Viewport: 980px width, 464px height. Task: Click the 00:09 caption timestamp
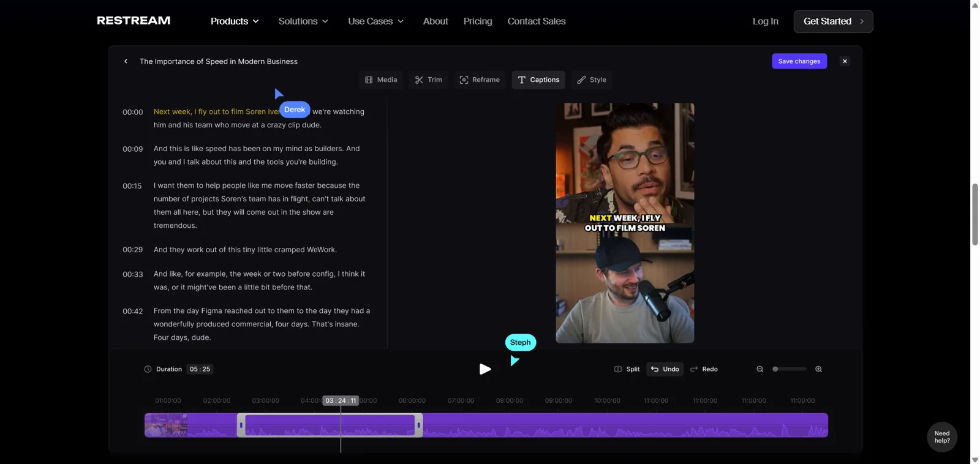pos(133,149)
